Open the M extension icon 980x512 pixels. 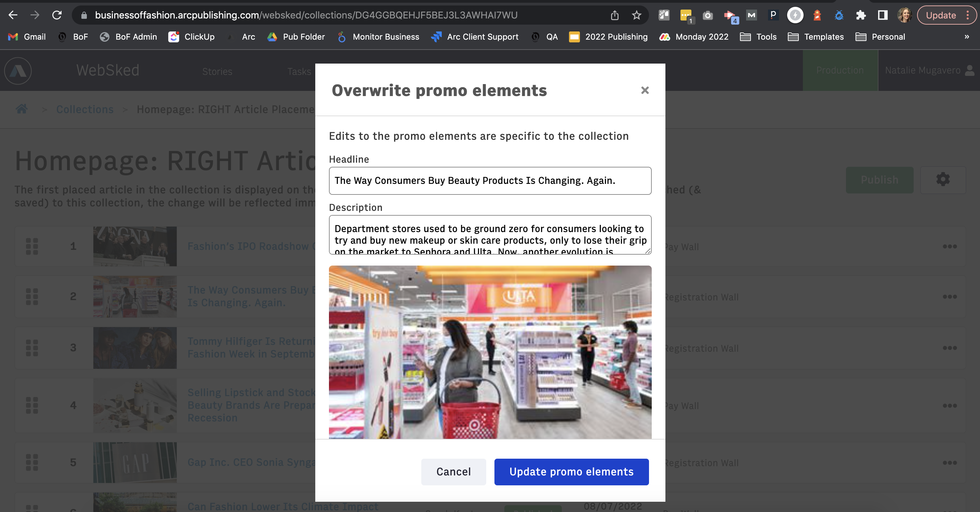(751, 15)
